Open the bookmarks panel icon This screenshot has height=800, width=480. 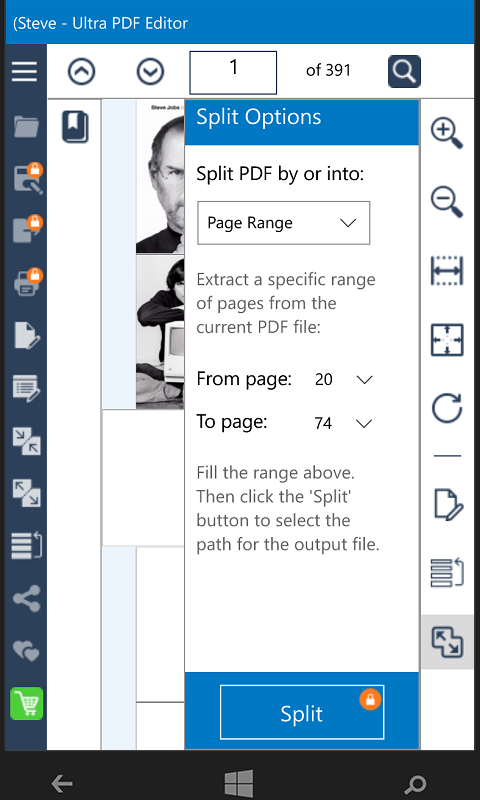[x=75, y=127]
